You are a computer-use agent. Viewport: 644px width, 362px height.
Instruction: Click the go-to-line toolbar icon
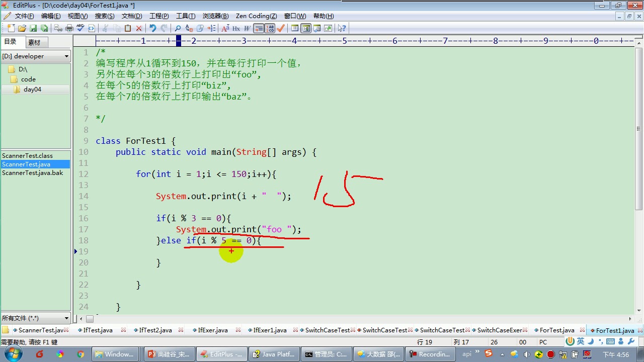tap(211, 28)
